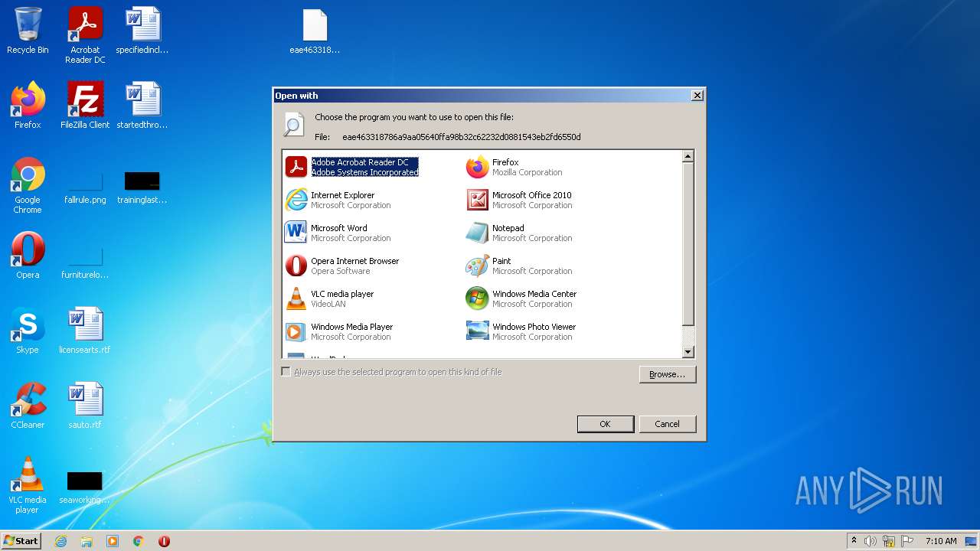Dismiss dialog with Cancel button

point(667,424)
